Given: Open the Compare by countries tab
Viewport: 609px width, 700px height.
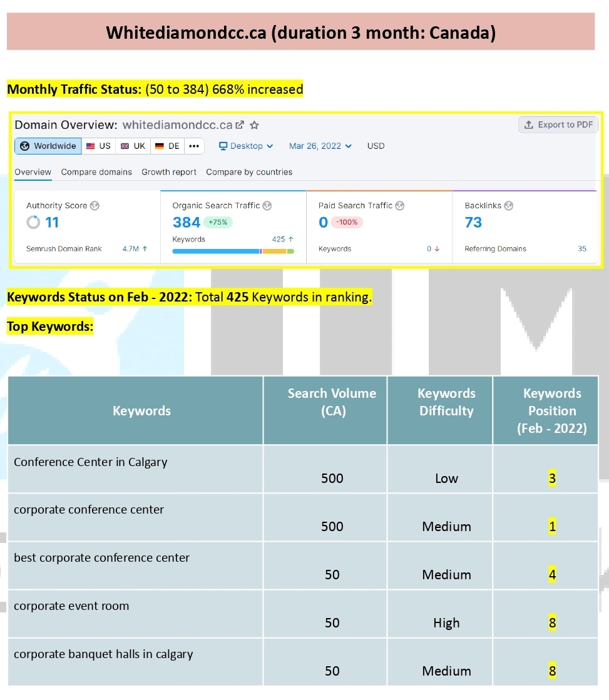Looking at the screenshot, I should click(249, 172).
